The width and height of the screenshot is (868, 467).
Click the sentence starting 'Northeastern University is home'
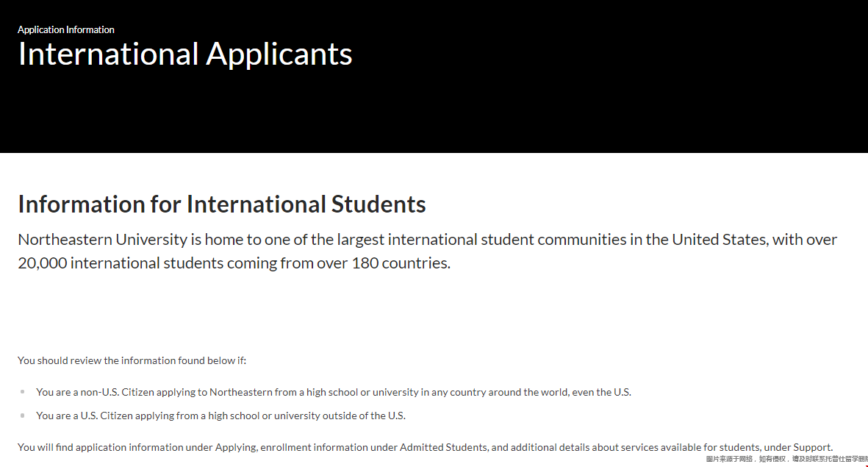click(x=427, y=251)
